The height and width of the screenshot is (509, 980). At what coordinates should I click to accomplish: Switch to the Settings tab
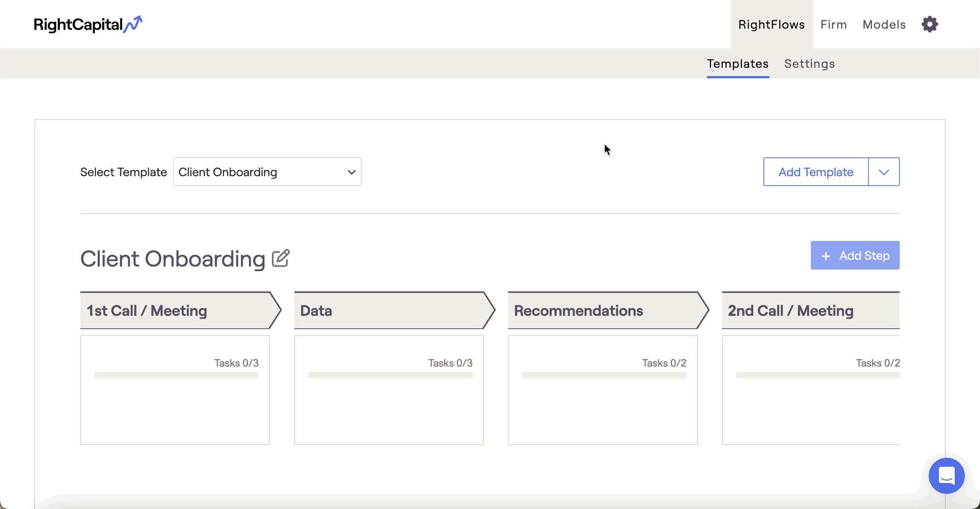[x=809, y=64]
